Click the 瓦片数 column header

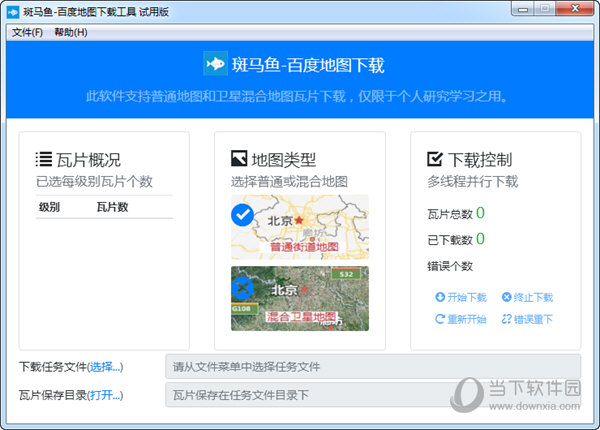point(112,207)
